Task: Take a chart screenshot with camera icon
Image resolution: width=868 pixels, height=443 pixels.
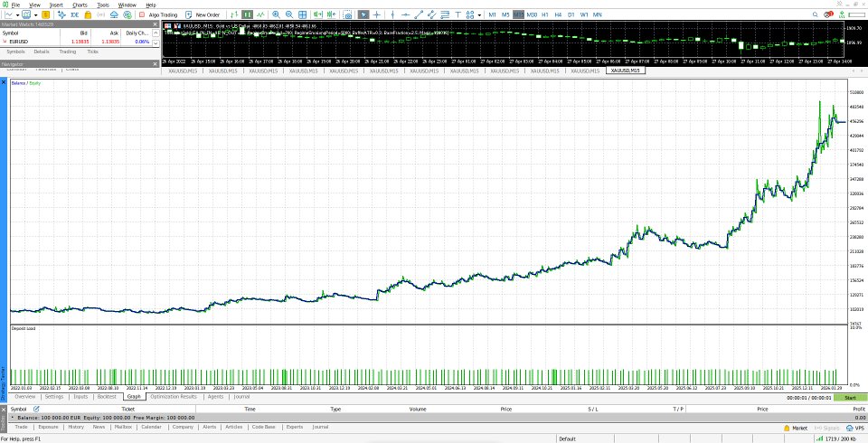Action: click(347, 15)
